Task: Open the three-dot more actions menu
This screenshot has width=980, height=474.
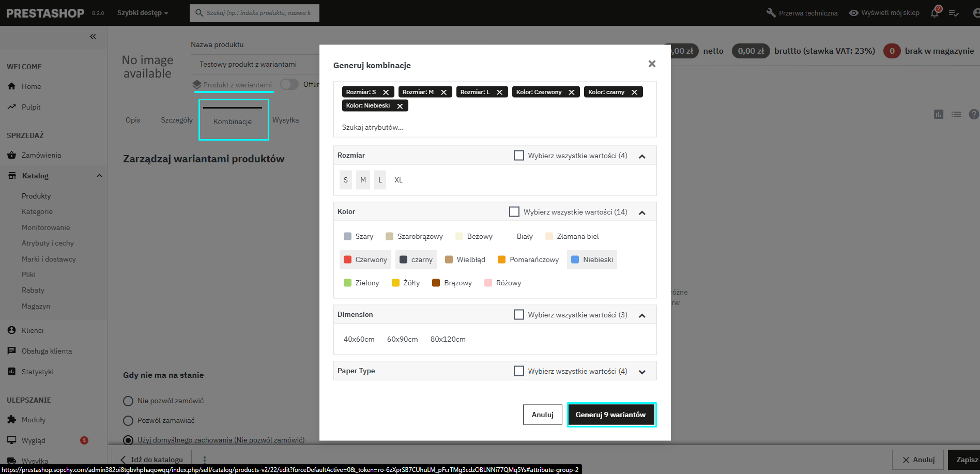Action: click(205, 459)
